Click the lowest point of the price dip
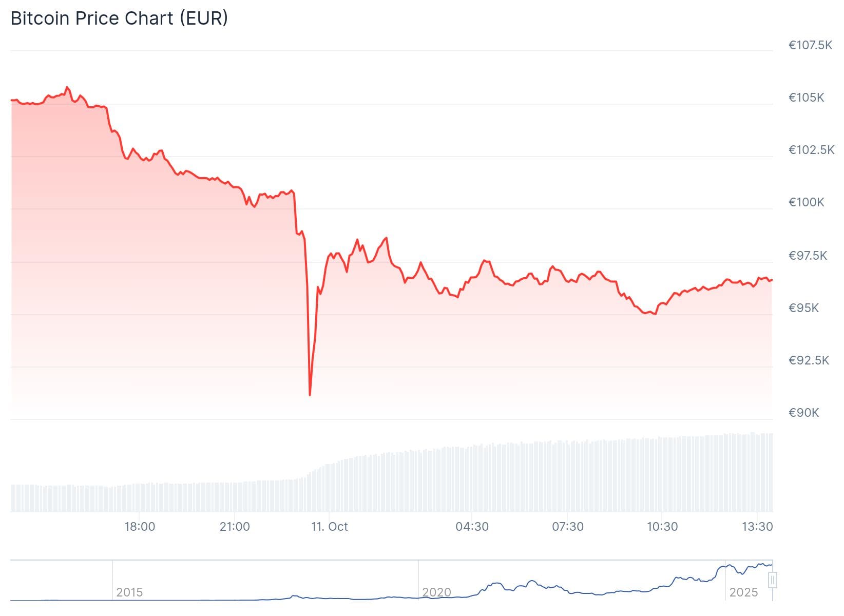The height and width of the screenshot is (616, 844). [x=310, y=395]
